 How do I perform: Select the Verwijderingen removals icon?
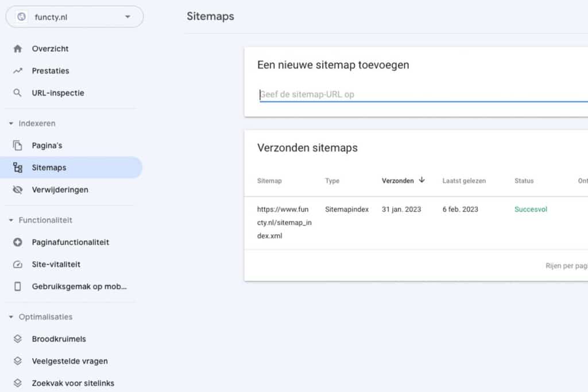[17, 189]
